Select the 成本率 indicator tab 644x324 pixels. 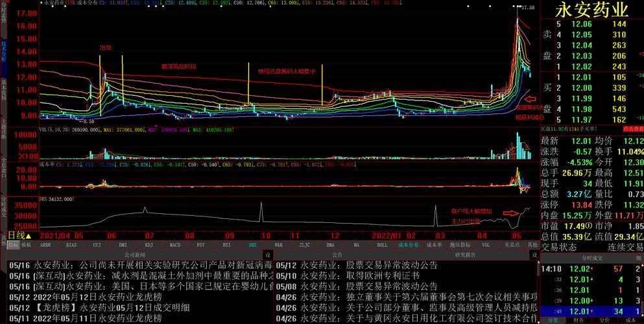(434, 245)
